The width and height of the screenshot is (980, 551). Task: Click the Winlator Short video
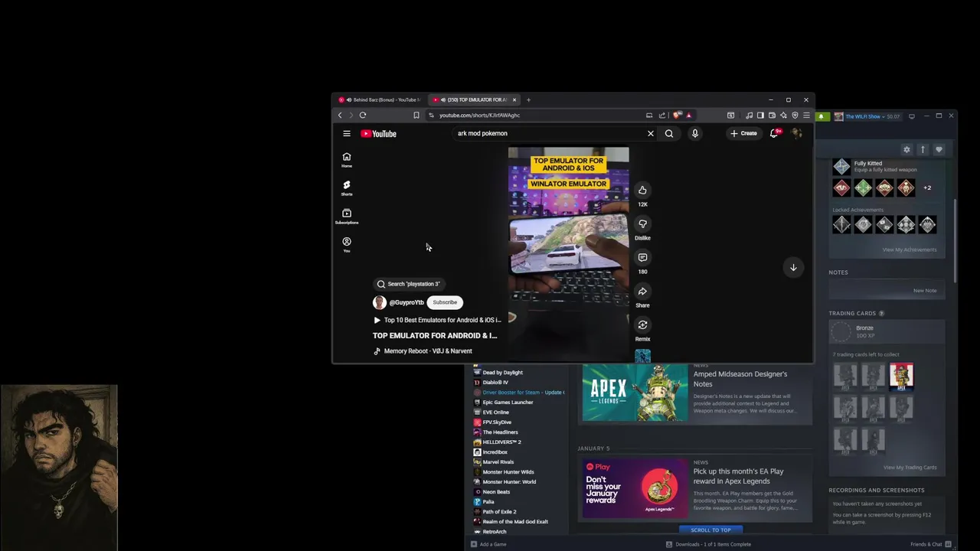tap(569, 254)
